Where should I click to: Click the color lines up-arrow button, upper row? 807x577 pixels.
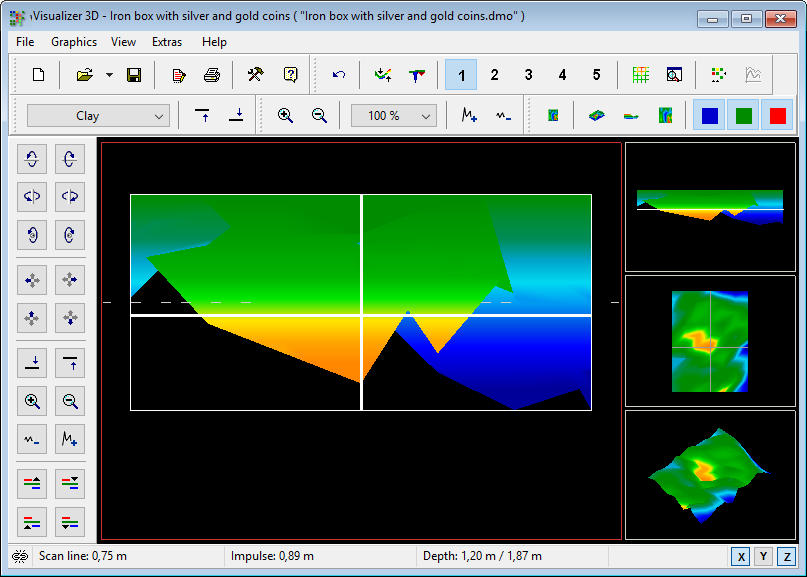point(32,484)
